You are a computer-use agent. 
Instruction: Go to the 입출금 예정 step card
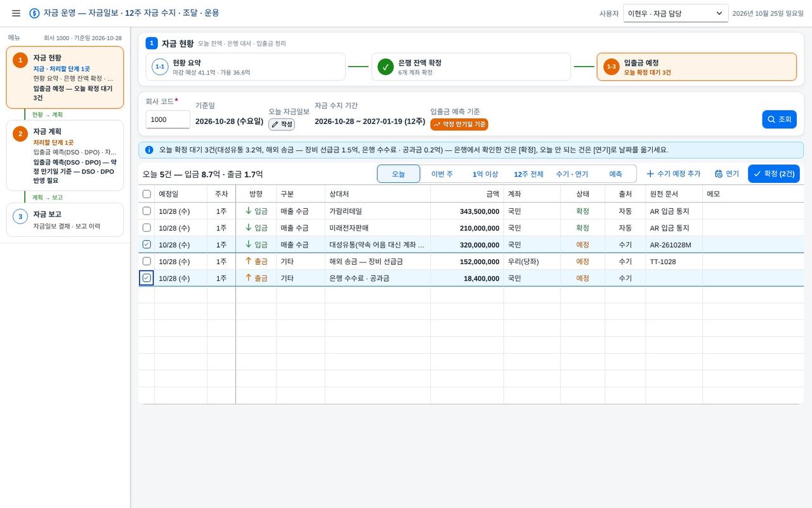click(x=697, y=67)
